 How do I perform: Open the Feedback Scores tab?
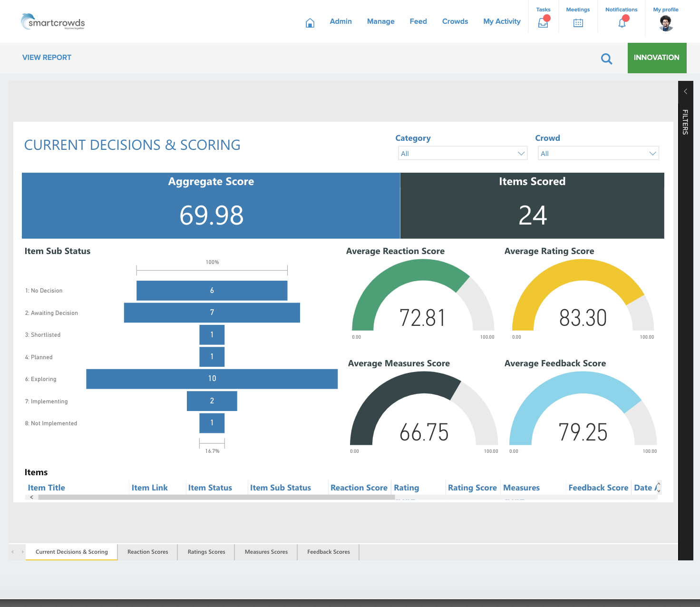328,552
